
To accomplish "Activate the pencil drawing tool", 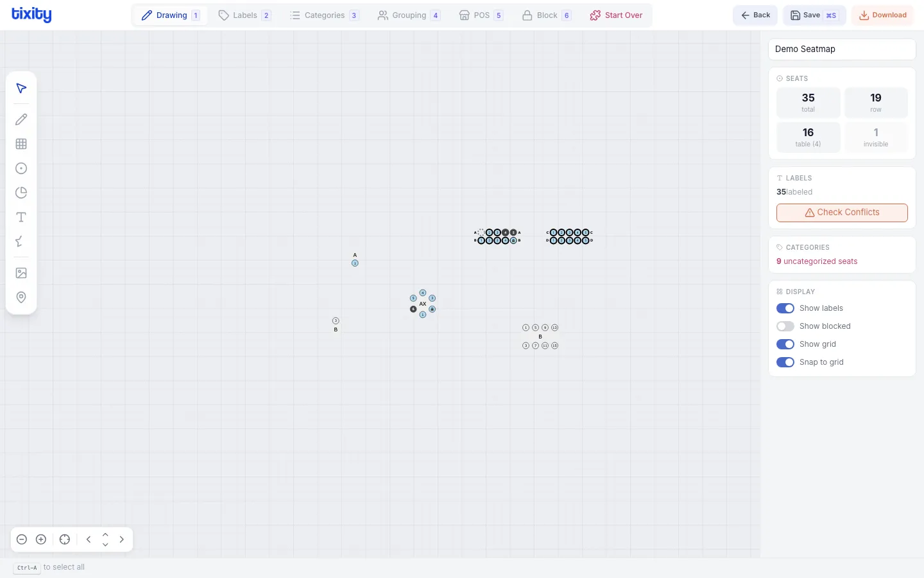I will pos(21,119).
